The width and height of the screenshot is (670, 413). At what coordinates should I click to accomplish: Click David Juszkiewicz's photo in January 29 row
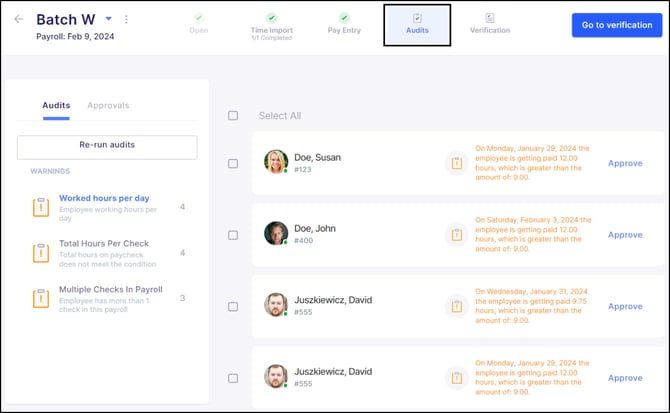[x=276, y=376]
